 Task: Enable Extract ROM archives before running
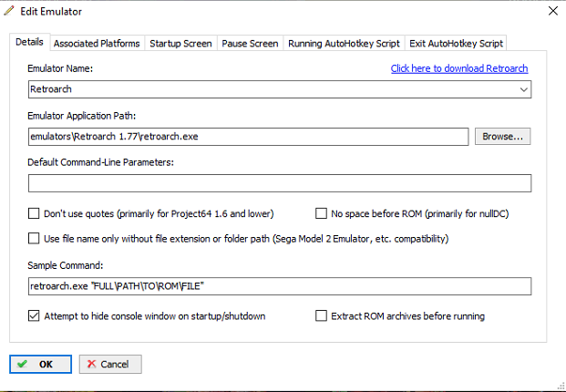[321, 315]
